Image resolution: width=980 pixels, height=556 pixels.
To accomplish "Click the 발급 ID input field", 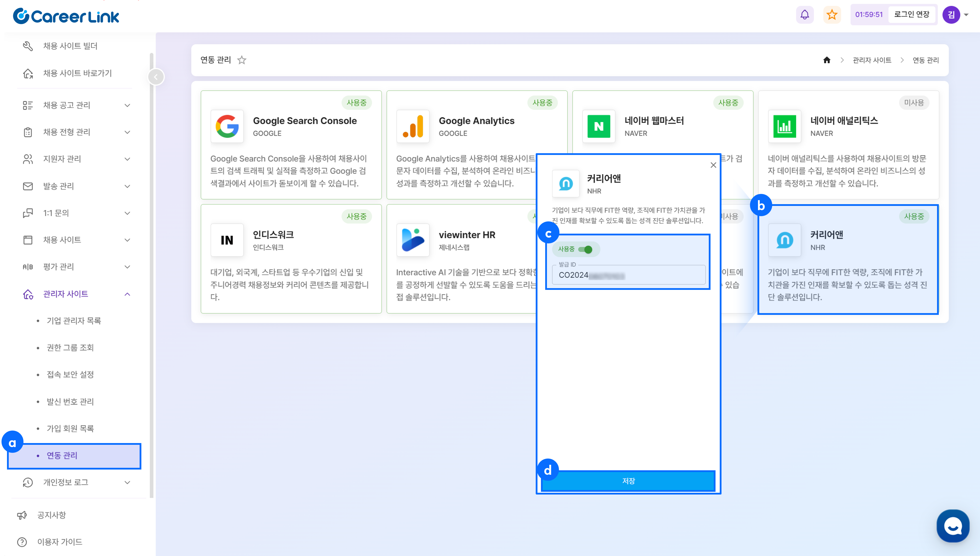I will tap(629, 275).
